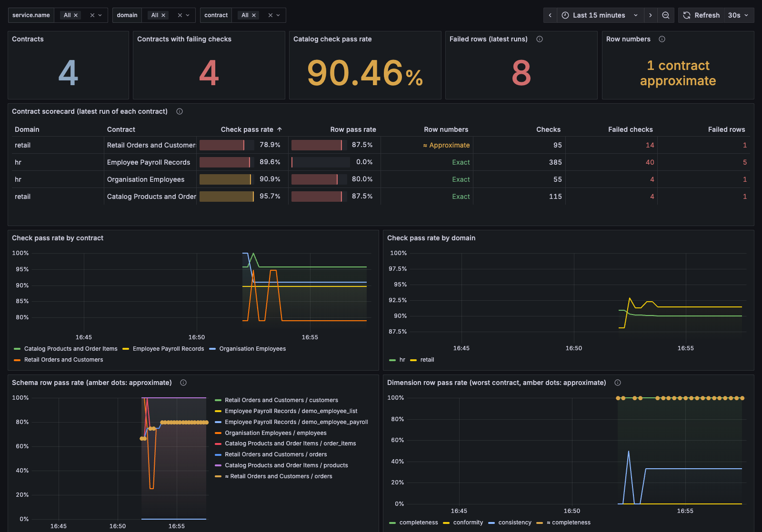The height and width of the screenshot is (532, 762).
Task: Clear the service.name variable selection
Action: pyautogui.click(x=92, y=15)
